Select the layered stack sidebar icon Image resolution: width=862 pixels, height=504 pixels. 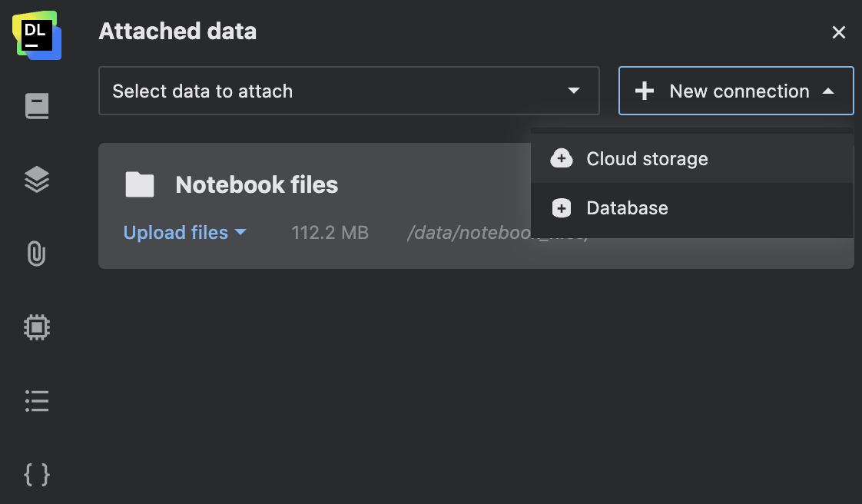pos(36,179)
